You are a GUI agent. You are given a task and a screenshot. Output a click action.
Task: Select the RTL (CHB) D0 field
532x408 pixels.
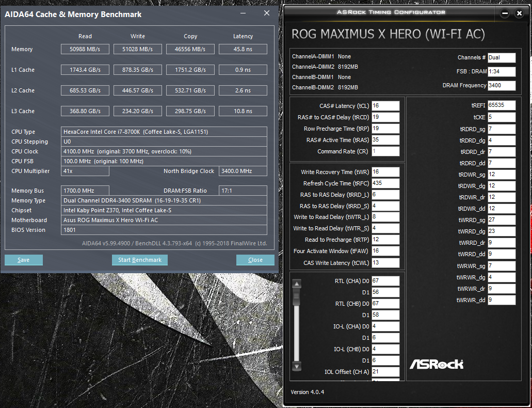click(x=385, y=303)
